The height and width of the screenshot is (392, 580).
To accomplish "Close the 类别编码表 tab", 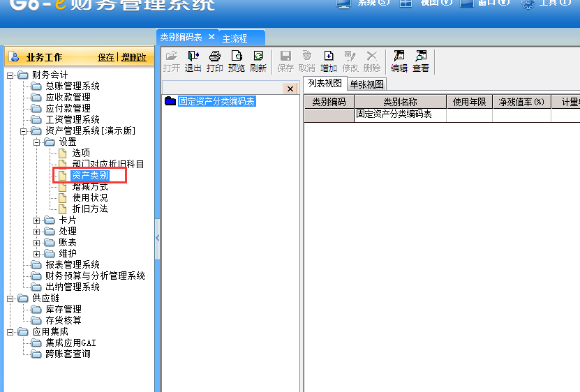I will (211, 37).
